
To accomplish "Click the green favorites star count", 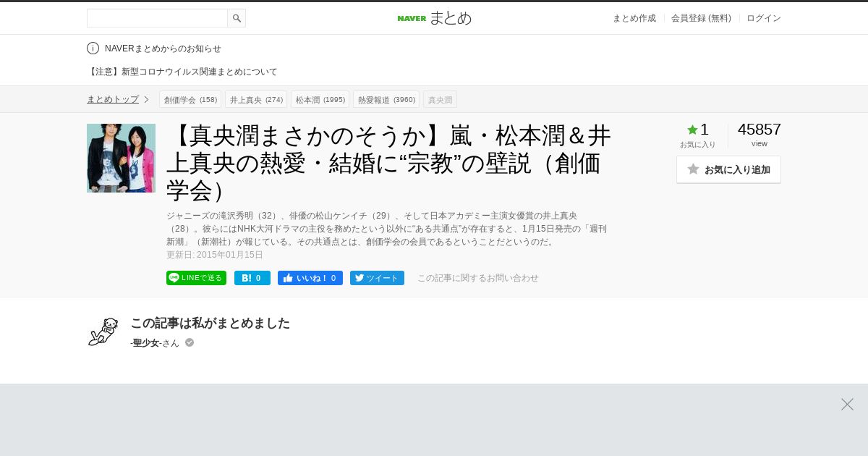I will tap(698, 130).
